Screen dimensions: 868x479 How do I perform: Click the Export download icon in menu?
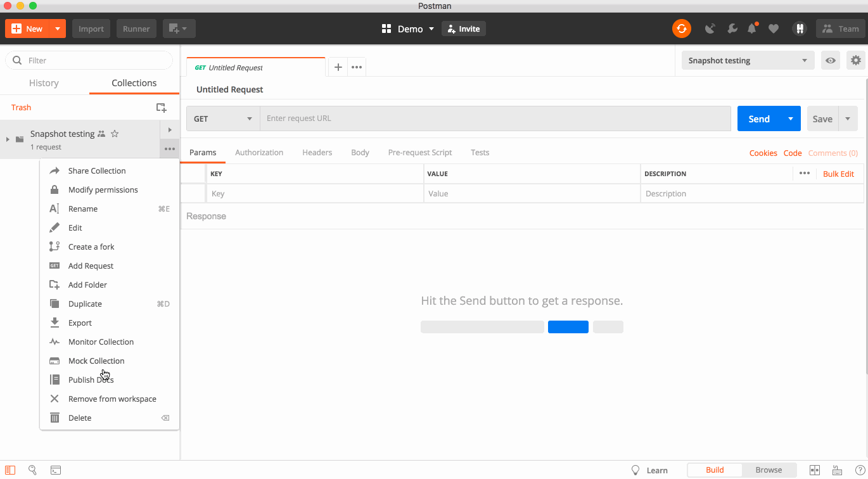pyautogui.click(x=54, y=323)
